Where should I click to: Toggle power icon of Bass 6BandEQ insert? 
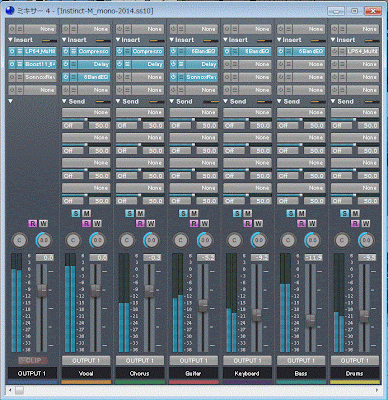point(281,51)
